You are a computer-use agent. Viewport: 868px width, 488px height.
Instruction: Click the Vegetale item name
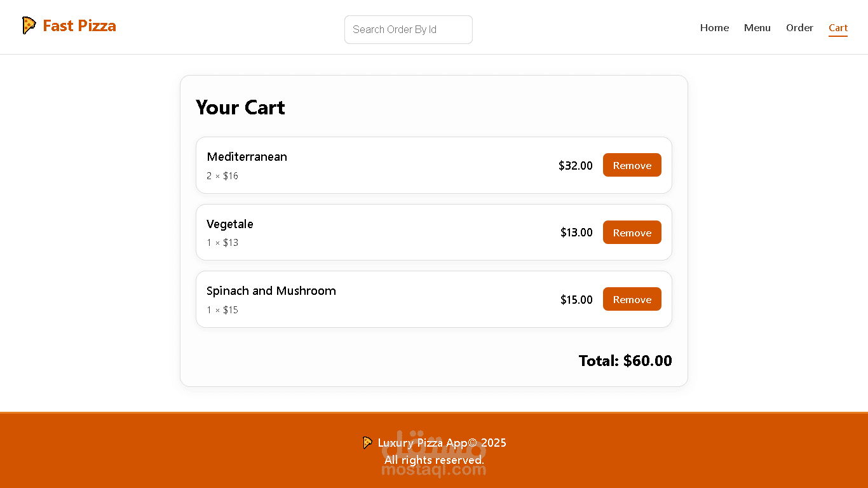229,224
